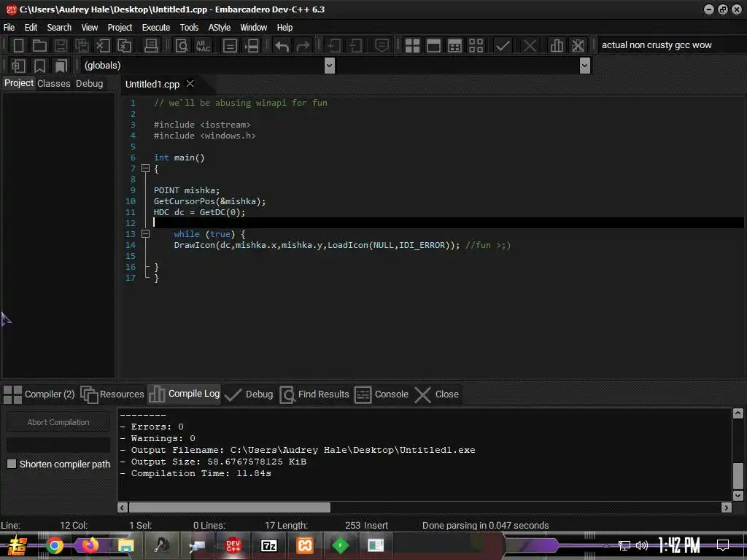Image resolution: width=747 pixels, height=560 pixels.
Task: Click the Go to line icon
Action: tap(252, 46)
